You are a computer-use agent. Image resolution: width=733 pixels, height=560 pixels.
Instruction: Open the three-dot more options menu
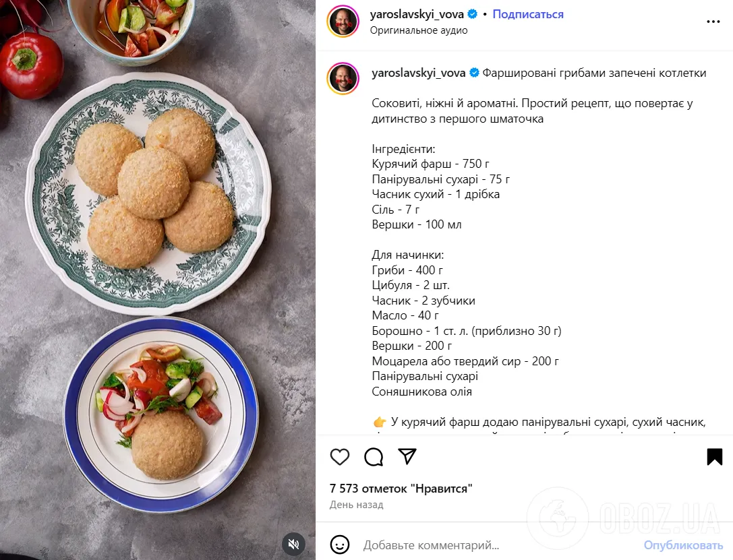(713, 22)
